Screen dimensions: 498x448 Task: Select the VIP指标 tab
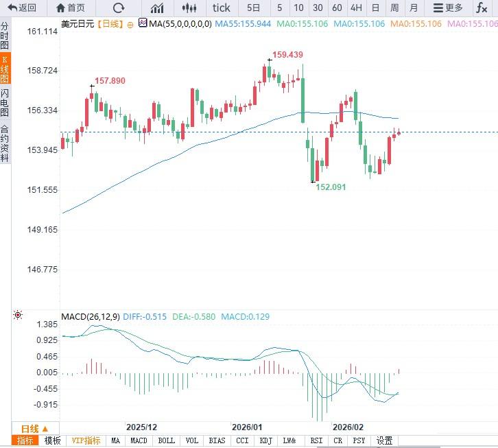click(86, 441)
